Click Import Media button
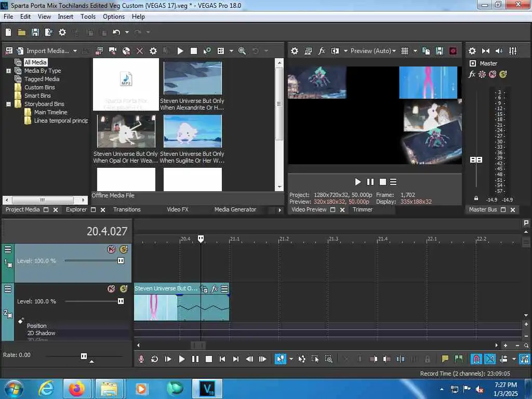This screenshot has width=532, height=399. point(43,51)
